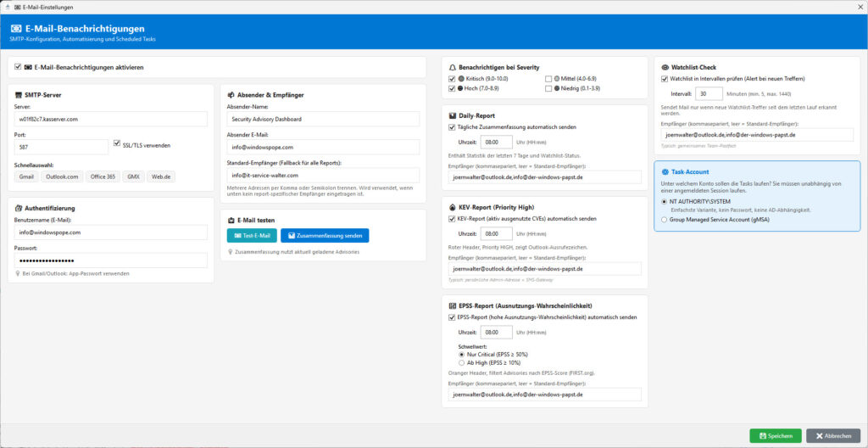Click the Daily-Report section icon
Viewport: 868px width, 448px height.
pos(453,116)
